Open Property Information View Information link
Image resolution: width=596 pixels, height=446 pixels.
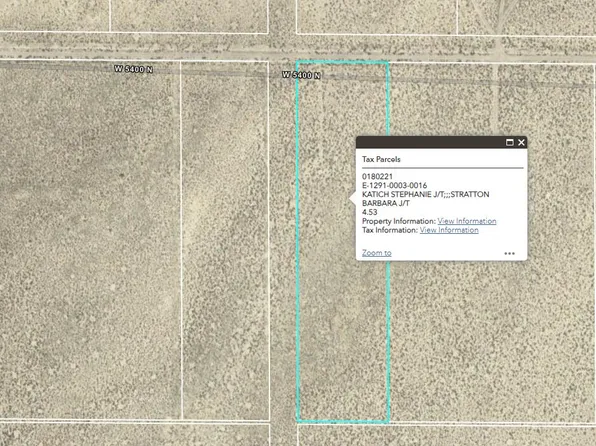(467, 221)
